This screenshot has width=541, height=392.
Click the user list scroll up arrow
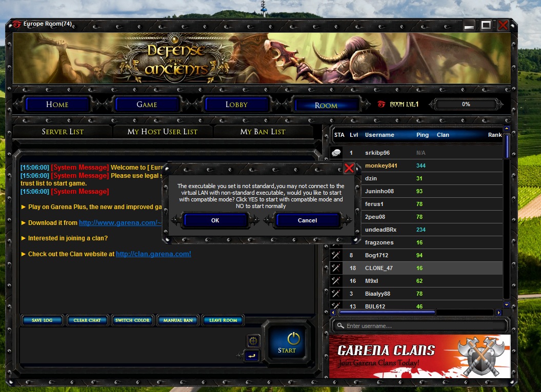tap(507, 129)
